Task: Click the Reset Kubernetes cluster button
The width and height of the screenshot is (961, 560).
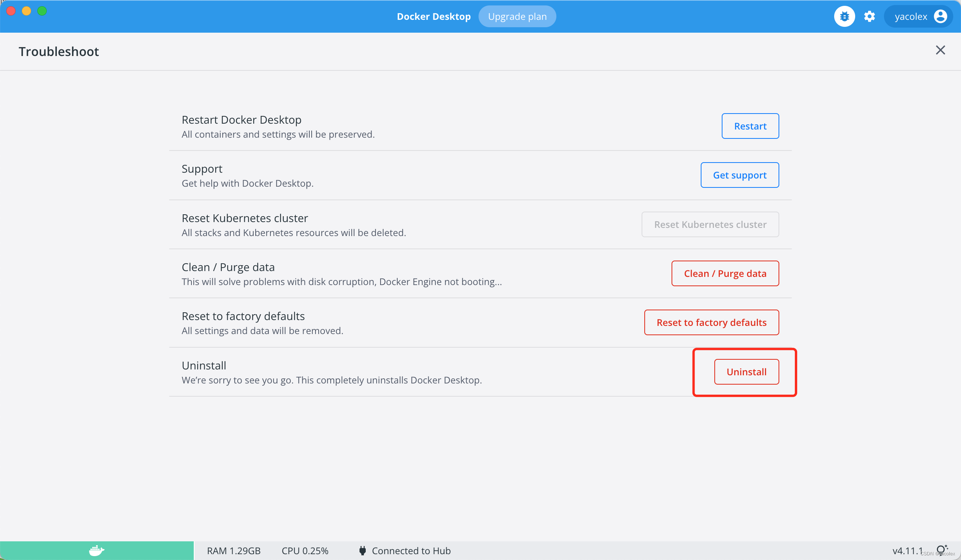Action: (710, 224)
